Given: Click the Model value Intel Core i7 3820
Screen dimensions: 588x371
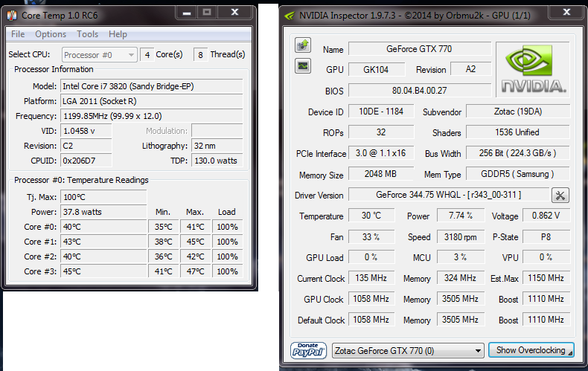Looking at the screenshot, I should pyautogui.click(x=152, y=86).
